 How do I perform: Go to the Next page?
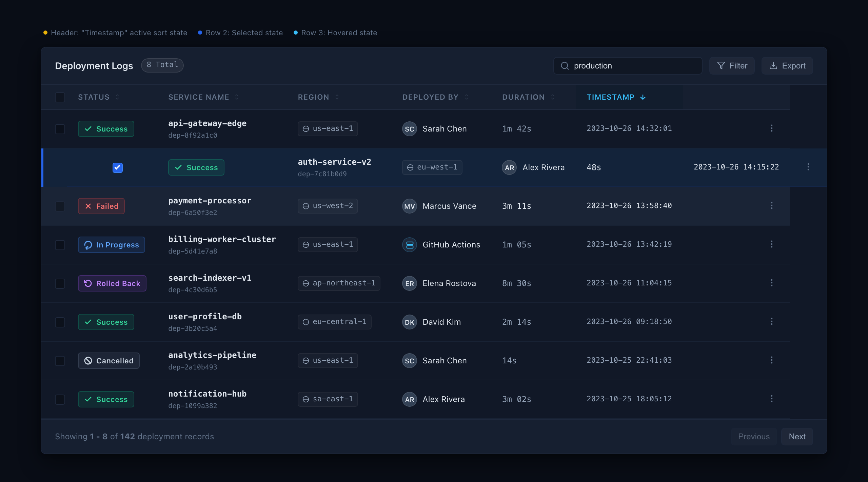point(797,437)
